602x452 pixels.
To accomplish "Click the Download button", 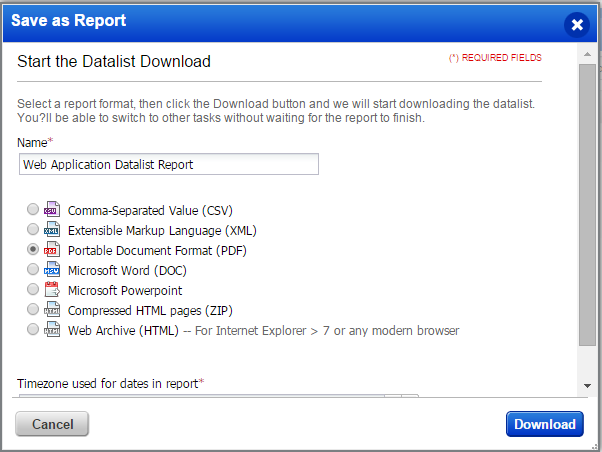I will 545,424.
